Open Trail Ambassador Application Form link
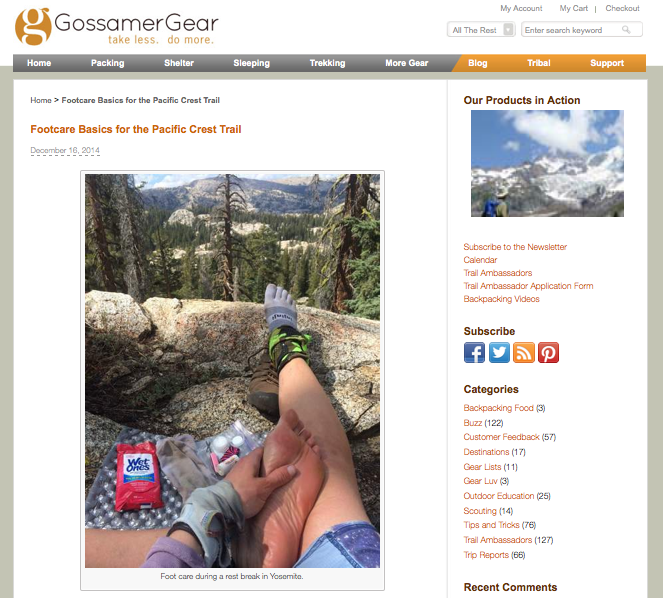 [528, 286]
